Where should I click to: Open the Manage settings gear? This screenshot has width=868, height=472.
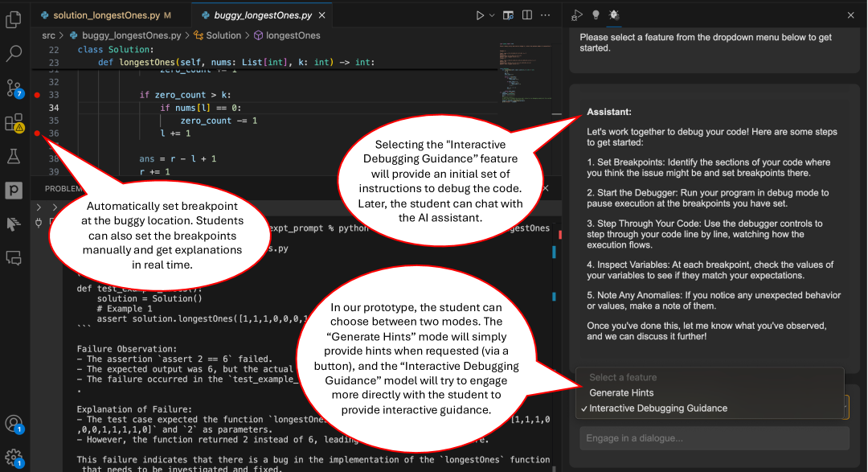tap(14, 458)
